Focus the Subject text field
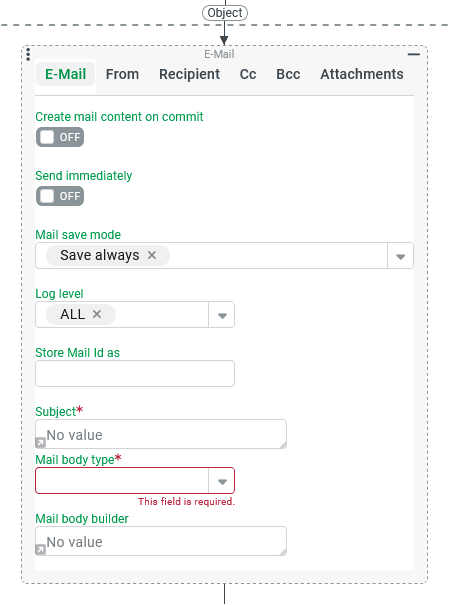Screen dimensions: 449x605 coord(161,434)
